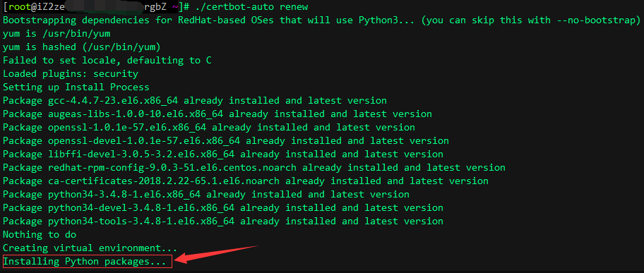Click the python34-tools package line

(223, 222)
